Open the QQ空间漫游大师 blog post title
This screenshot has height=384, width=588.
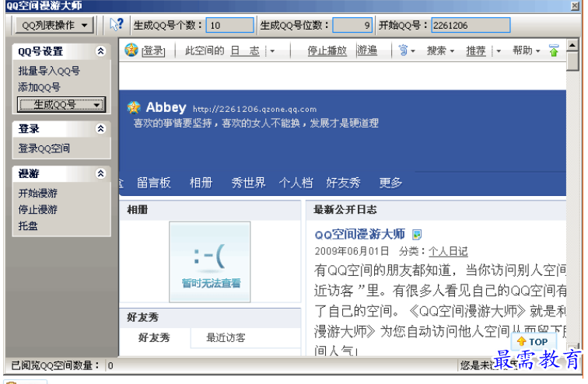click(x=360, y=235)
